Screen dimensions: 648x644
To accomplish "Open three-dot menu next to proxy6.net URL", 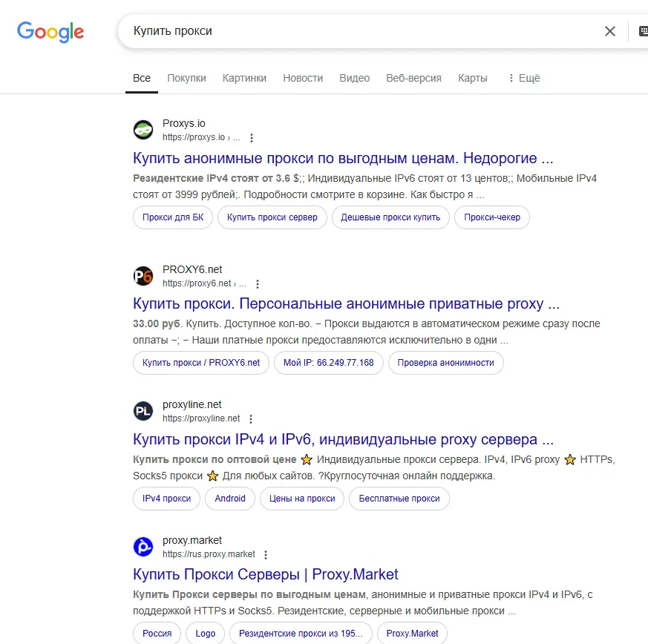I will pyautogui.click(x=258, y=283).
